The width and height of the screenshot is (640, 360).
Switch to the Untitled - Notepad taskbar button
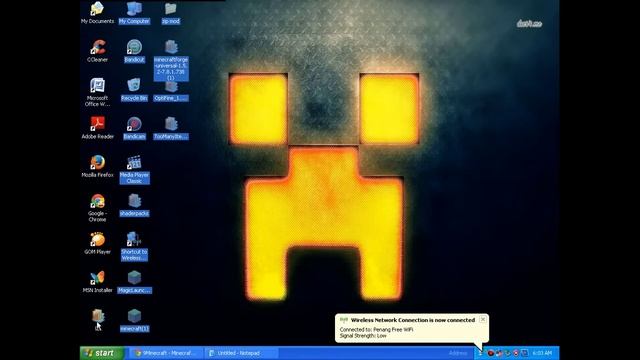click(241, 353)
